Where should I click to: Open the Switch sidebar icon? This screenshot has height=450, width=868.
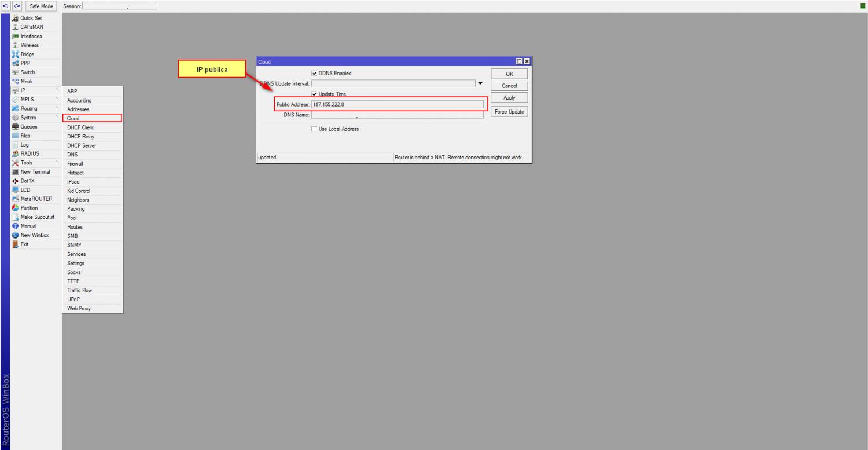[16, 72]
